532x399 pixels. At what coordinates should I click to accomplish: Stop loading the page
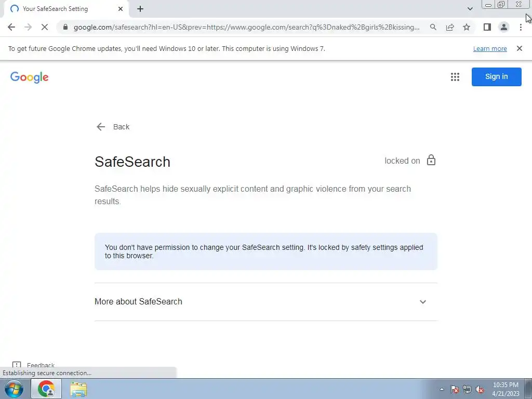(45, 27)
